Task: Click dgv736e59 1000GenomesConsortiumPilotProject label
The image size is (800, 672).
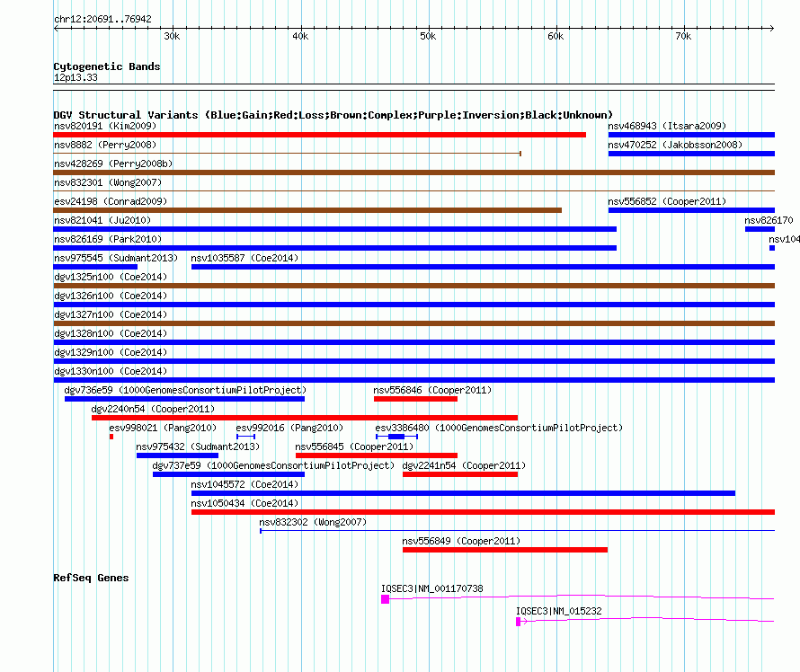Action: tap(185, 390)
